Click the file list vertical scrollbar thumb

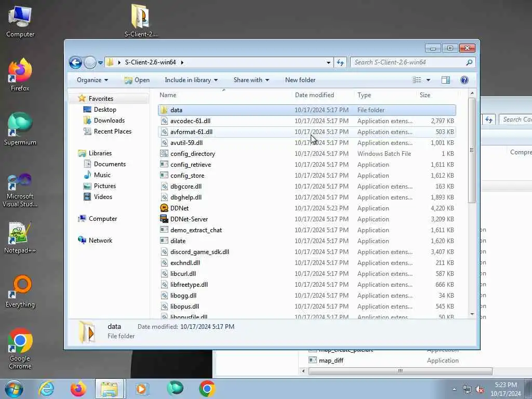[x=472, y=150]
